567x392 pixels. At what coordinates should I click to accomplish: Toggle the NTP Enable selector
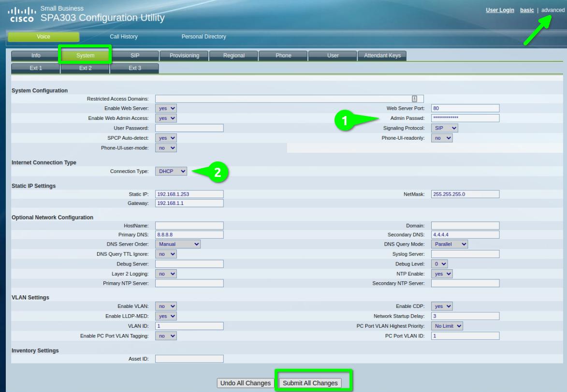coord(442,274)
